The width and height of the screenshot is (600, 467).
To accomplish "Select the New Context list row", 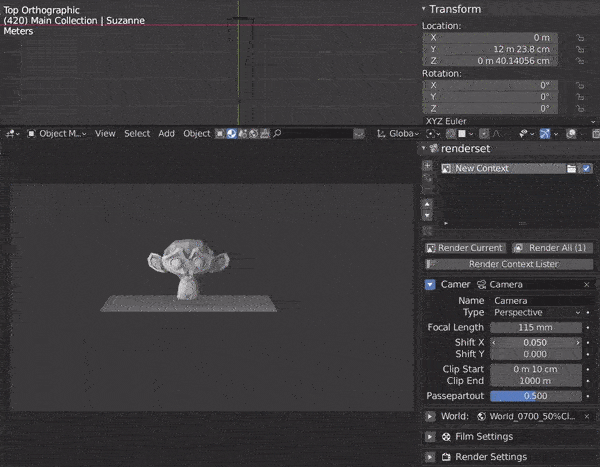I will (x=515, y=168).
